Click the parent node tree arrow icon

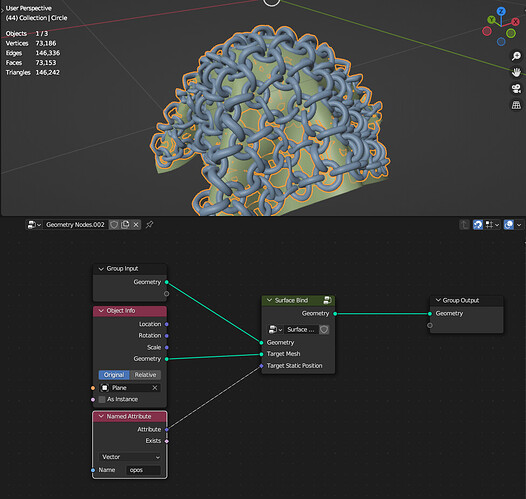[x=465, y=225]
